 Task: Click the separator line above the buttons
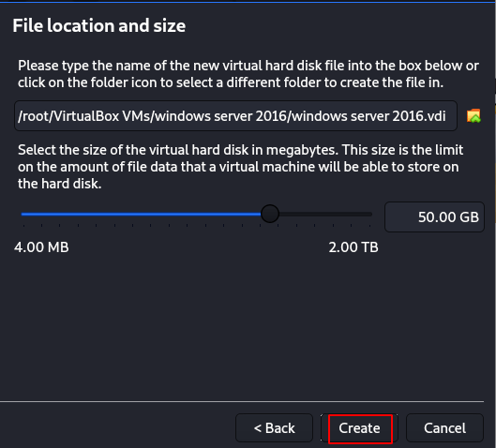[242, 401]
